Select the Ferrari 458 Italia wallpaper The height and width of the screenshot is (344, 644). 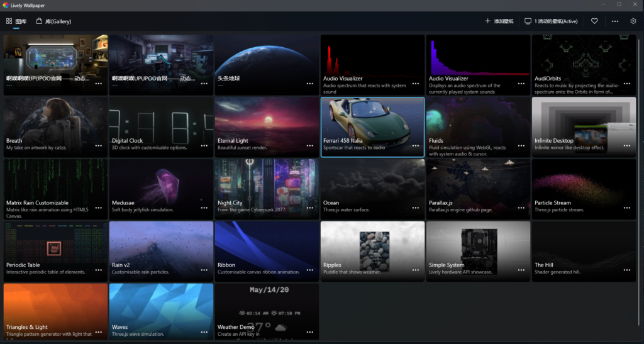[372, 127]
